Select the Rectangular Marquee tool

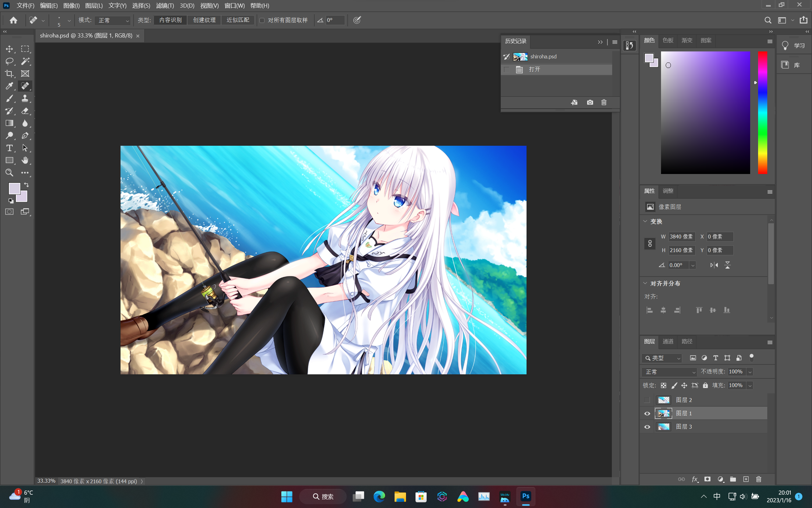pos(25,49)
